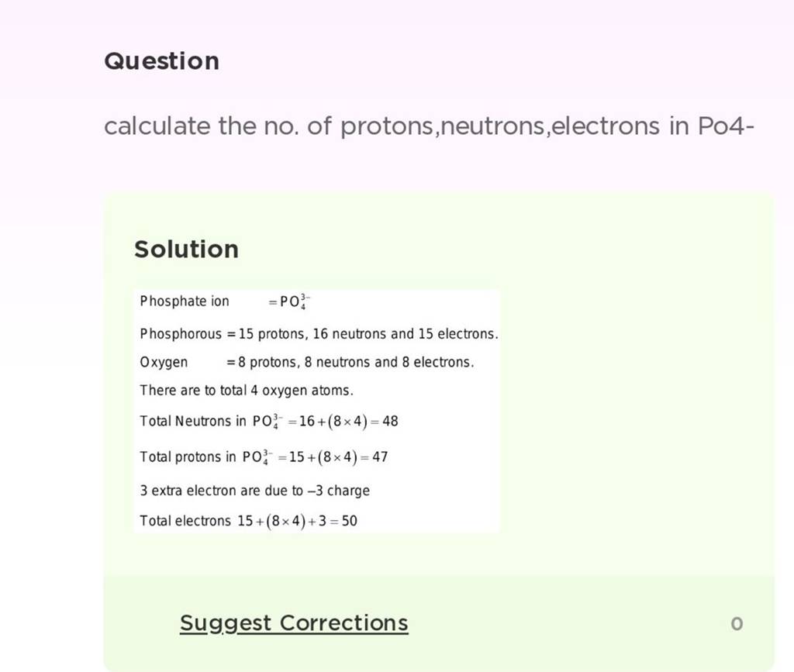Click the Total electrons equation showing 50
Image resolution: width=794 pixels, height=672 pixels.
click(248, 520)
